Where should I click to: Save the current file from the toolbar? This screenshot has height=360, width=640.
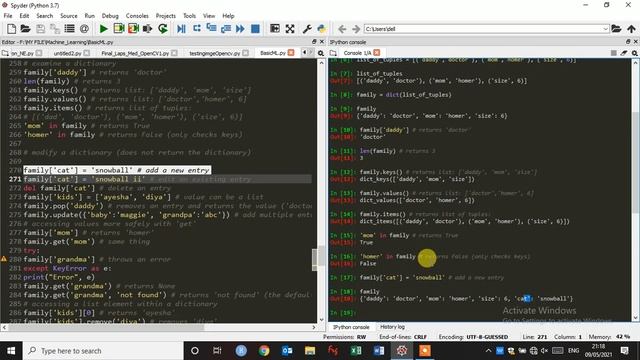pyautogui.click(x=40, y=29)
